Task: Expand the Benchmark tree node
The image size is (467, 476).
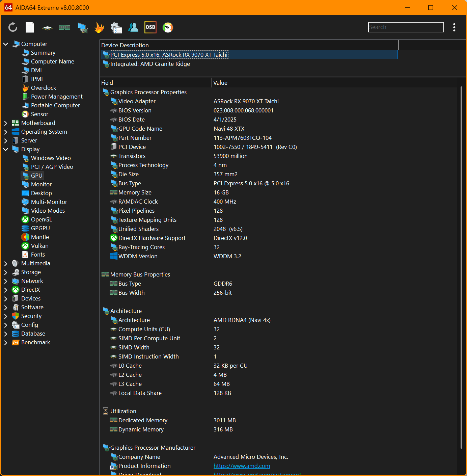Action: [6, 343]
